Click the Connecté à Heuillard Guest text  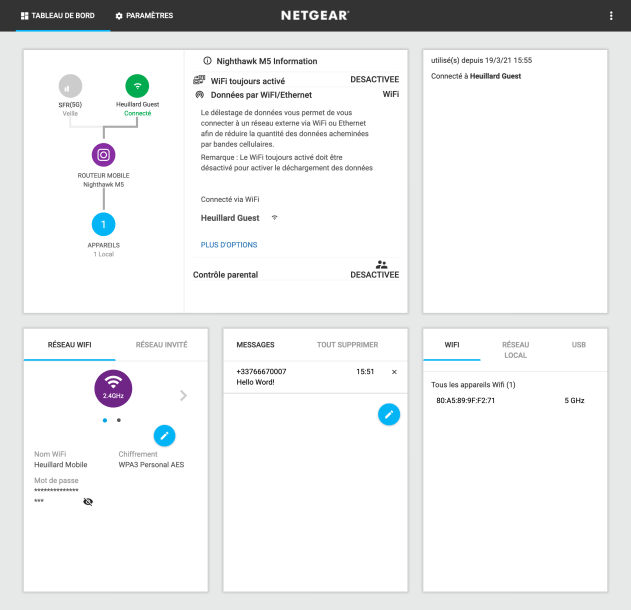point(476,76)
